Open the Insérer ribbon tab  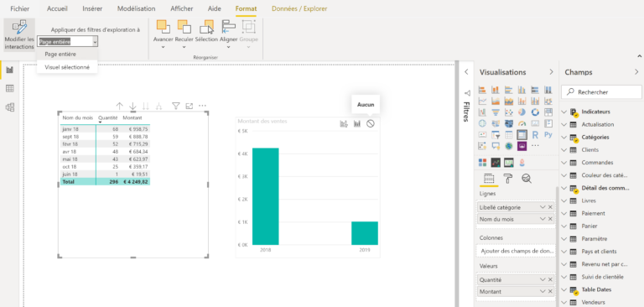(92, 8)
